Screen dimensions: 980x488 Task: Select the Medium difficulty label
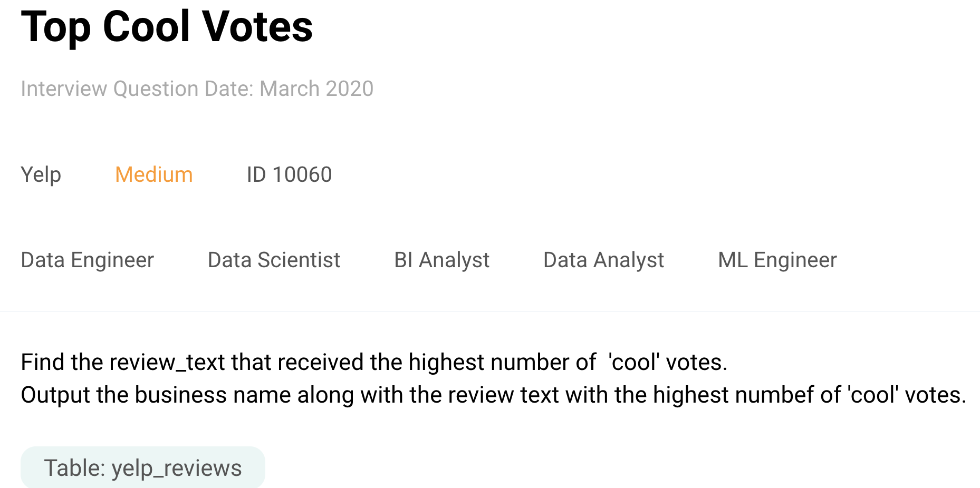click(x=153, y=174)
